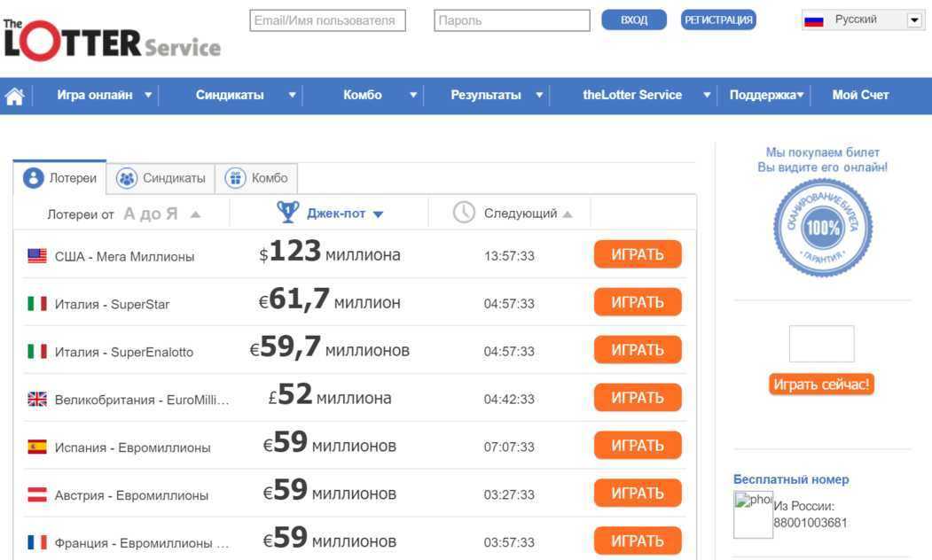Play Франция - Евромиллионы with ИГРАТЬ
932x560 pixels.
(638, 541)
